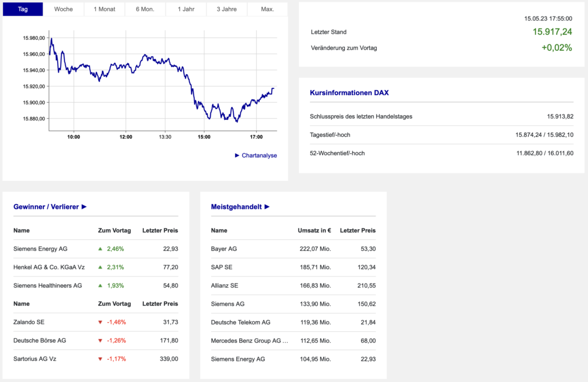Click Mercedes Benz last price 68,00
Screen dimensions: 588x382
tap(368, 340)
